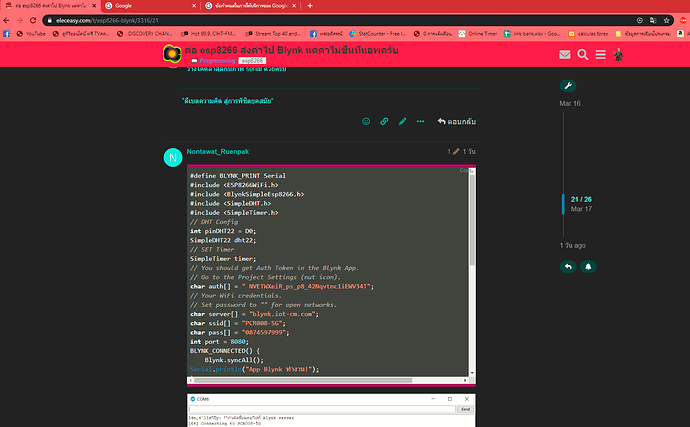This screenshot has width=690, height=427.
Task: Click the '1 วัน ago' timeline link
Action: pos(573,246)
